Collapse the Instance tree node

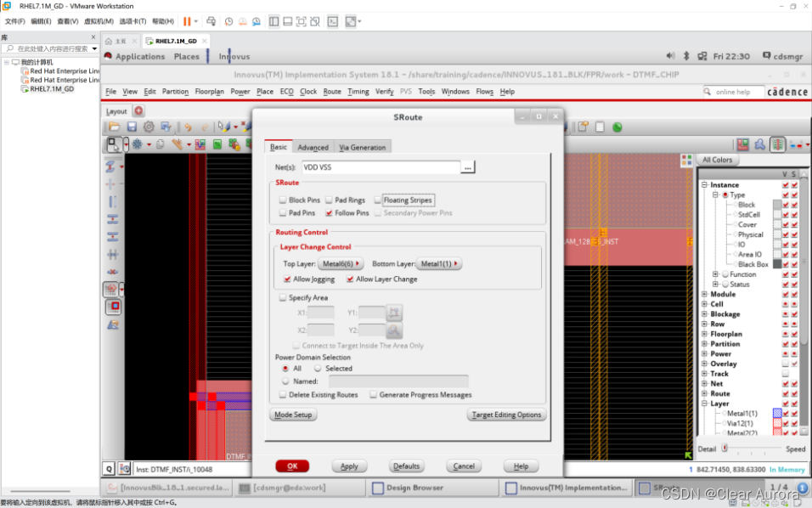[x=704, y=185]
